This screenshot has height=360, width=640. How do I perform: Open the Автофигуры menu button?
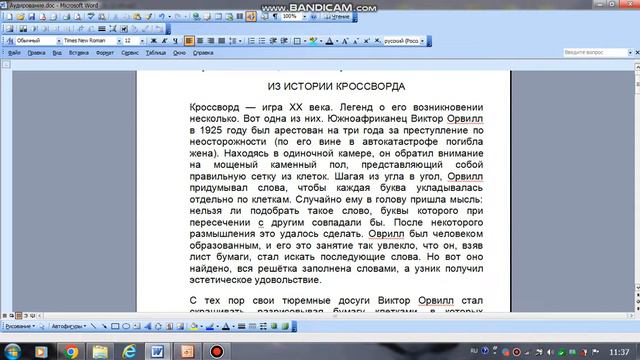[x=69, y=326]
